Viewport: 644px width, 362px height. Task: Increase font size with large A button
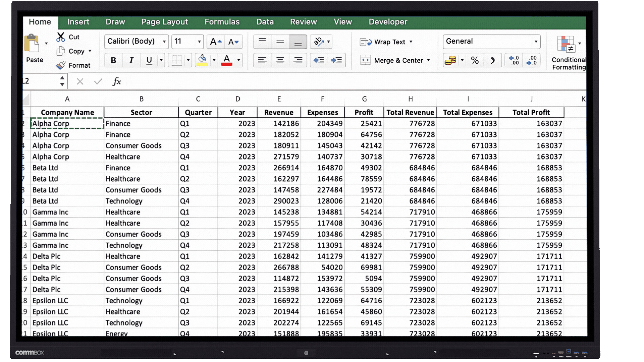pyautogui.click(x=215, y=42)
